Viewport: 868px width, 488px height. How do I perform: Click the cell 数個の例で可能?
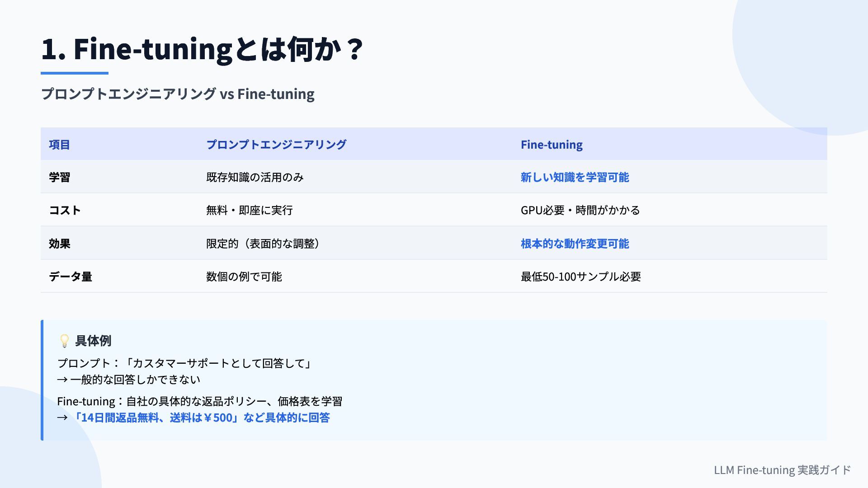click(244, 277)
